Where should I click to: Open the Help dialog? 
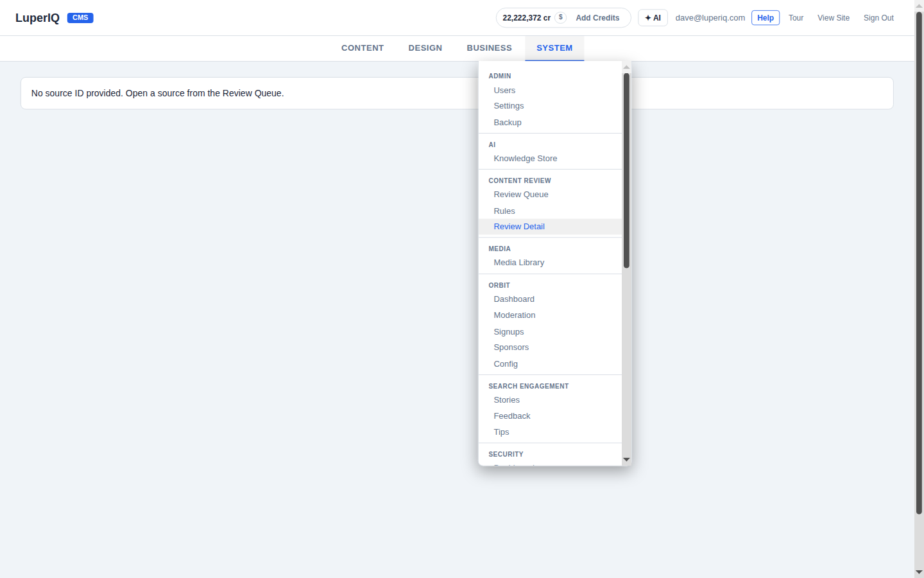(x=765, y=17)
